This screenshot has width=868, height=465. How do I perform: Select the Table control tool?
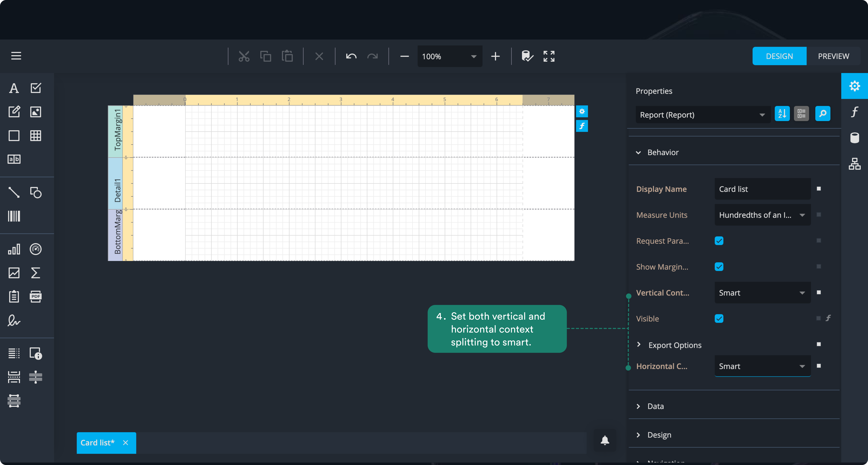[x=36, y=136]
